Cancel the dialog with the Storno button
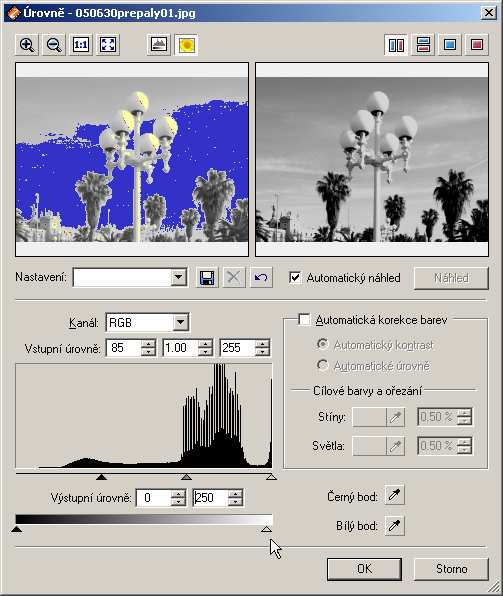 pyautogui.click(x=451, y=569)
